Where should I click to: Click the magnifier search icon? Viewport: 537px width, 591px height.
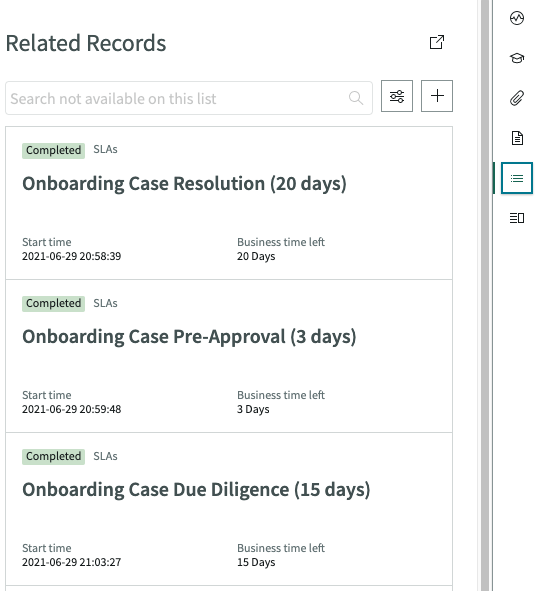point(356,98)
